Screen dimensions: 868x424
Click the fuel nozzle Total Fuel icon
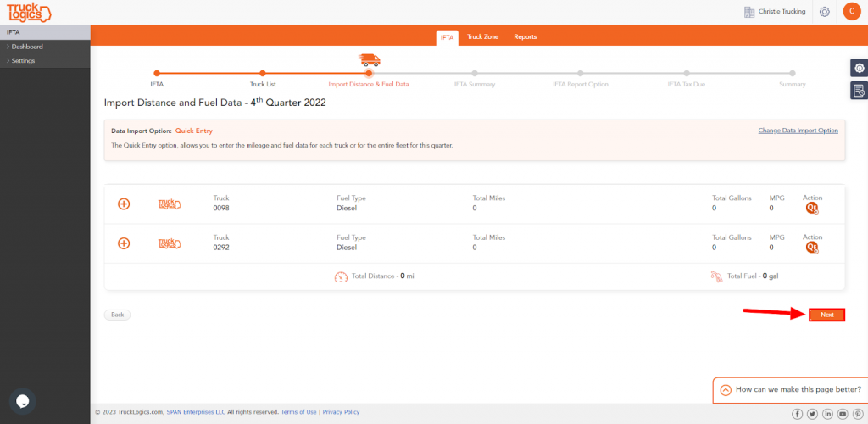coord(717,276)
